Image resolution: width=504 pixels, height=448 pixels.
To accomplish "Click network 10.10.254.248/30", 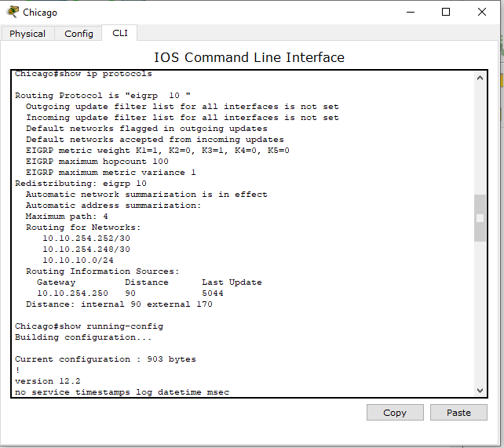I will [x=86, y=249].
